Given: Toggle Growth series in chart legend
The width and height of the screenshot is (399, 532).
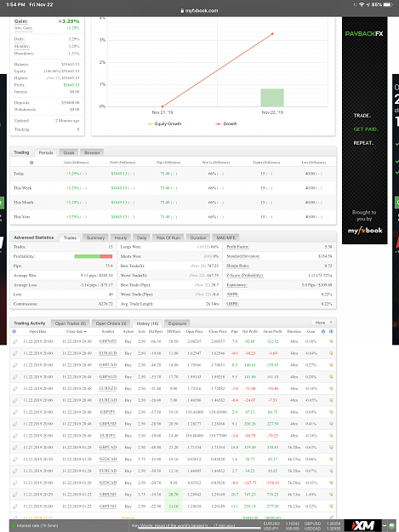Looking at the screenshot, I should click(226, 123).
